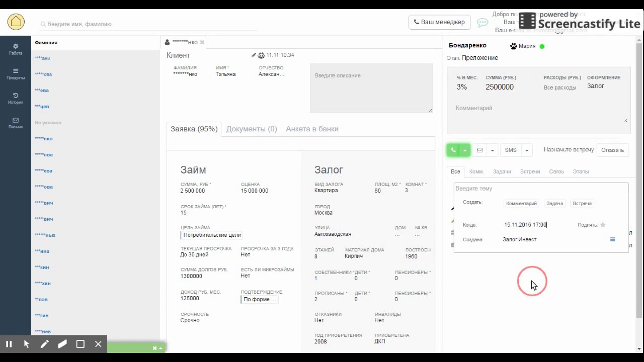Open the blue hamburger menu beside Залог Инвест
Image resolution: width=644 pixels, height=362 pixels.
tap(612, 239)
